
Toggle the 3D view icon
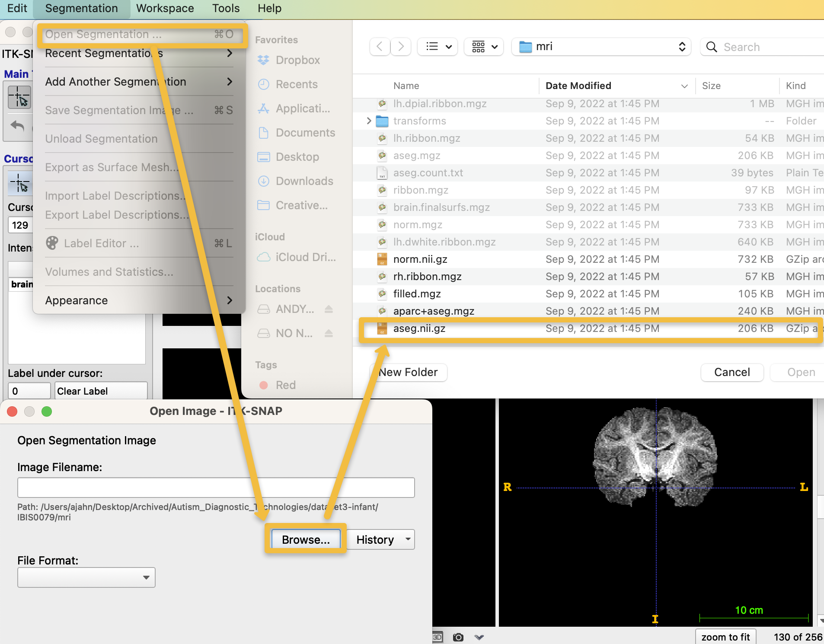(438, 637)
